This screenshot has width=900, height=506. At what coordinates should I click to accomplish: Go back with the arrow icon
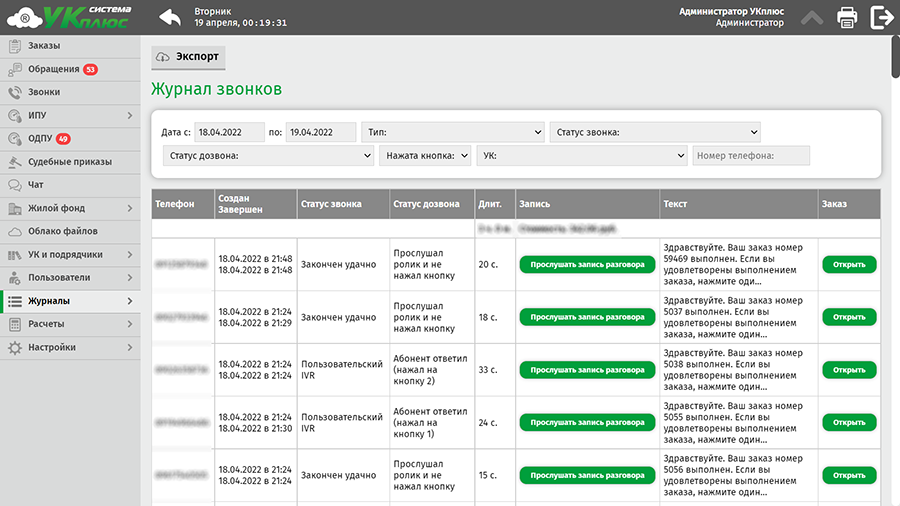click(170, 17)
